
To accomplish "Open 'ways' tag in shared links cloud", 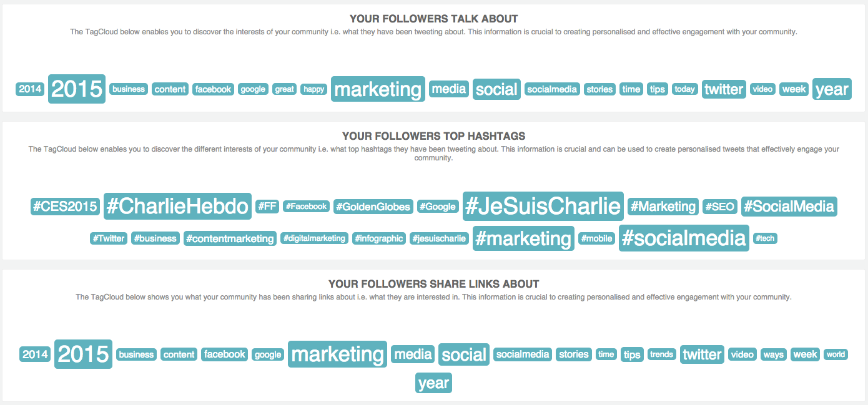I will click(773, 354).
